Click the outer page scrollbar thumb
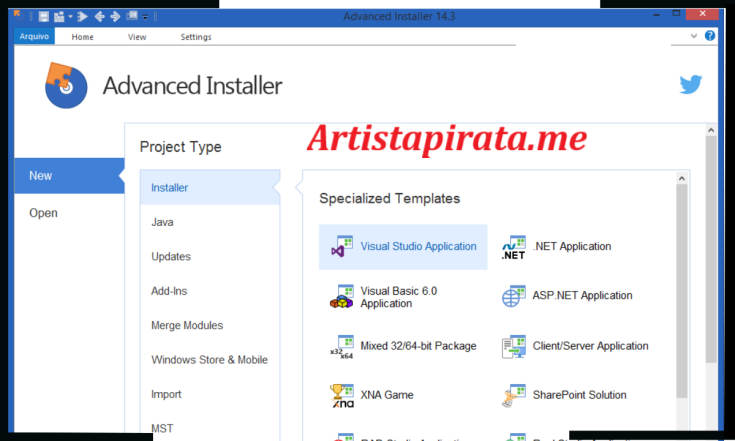 (711, 249)
